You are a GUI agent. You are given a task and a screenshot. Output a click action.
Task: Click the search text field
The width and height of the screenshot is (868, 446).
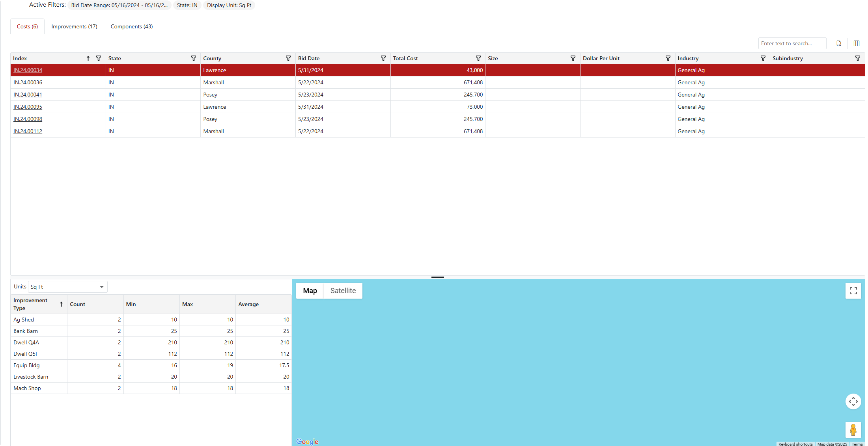pos(792,43)
